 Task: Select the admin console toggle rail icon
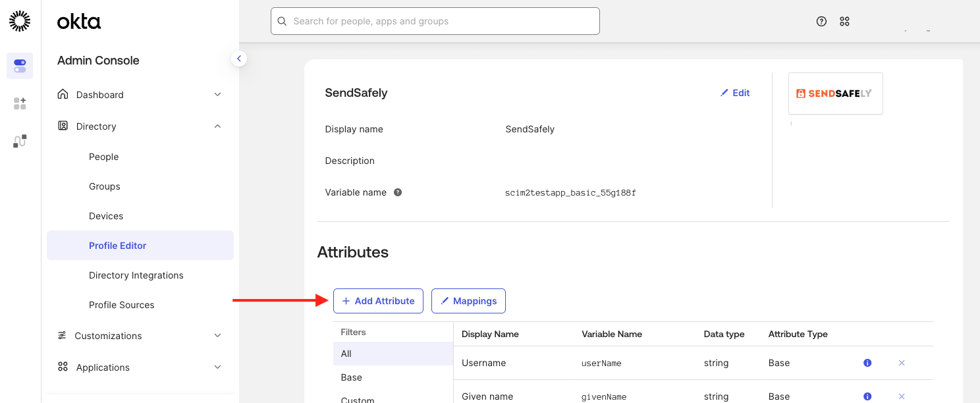click(20, 66)
